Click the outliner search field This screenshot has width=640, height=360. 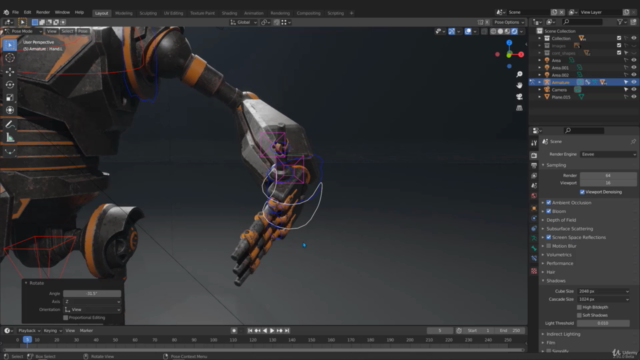582,22
